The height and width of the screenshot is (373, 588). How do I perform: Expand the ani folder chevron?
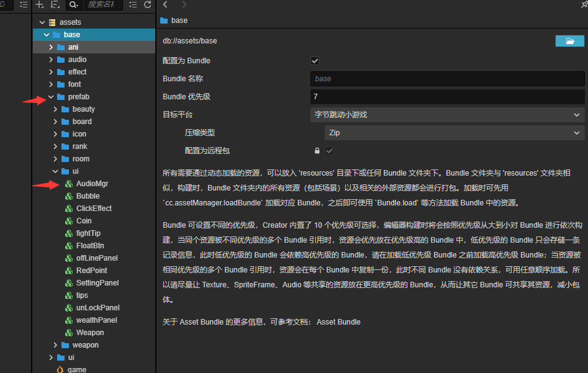(51, 47)
